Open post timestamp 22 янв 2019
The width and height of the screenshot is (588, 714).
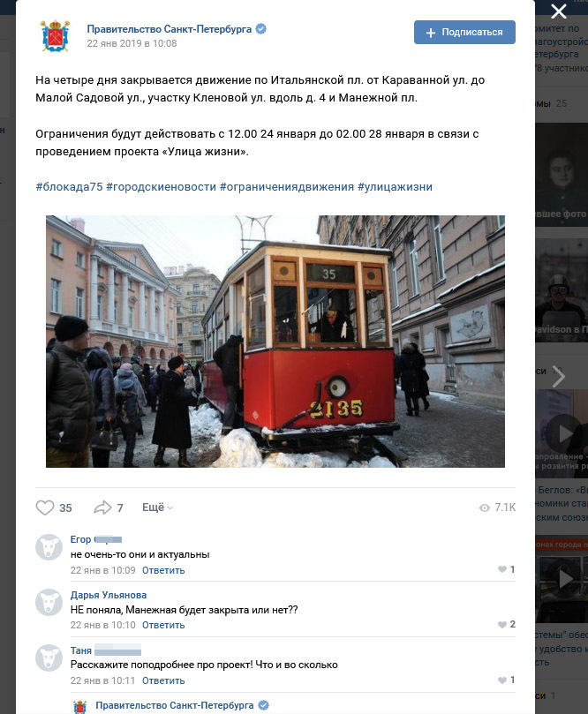(132, 44)
